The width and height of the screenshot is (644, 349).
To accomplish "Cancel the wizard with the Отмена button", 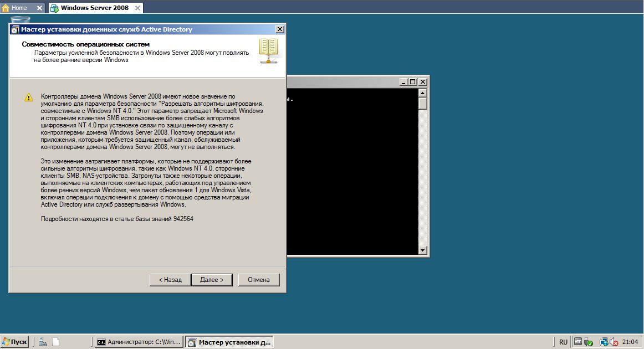I will [x=259, y=280].
